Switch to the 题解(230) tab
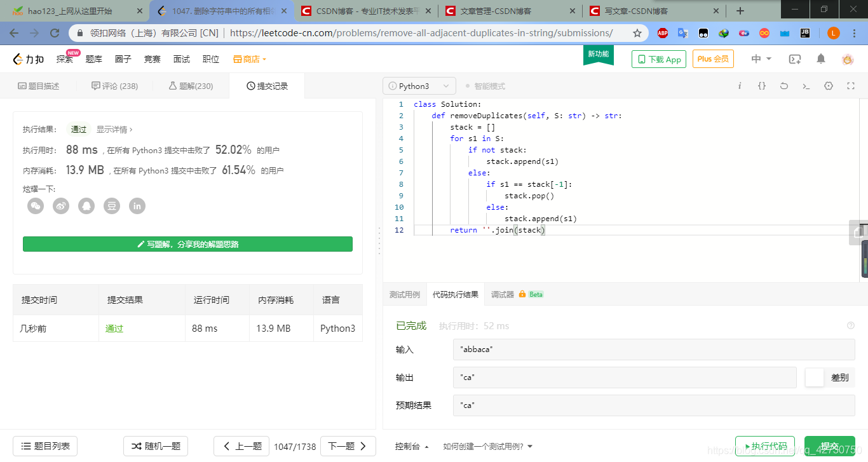The height and width of the screenshot is (462, 868). tap(191, 86)
